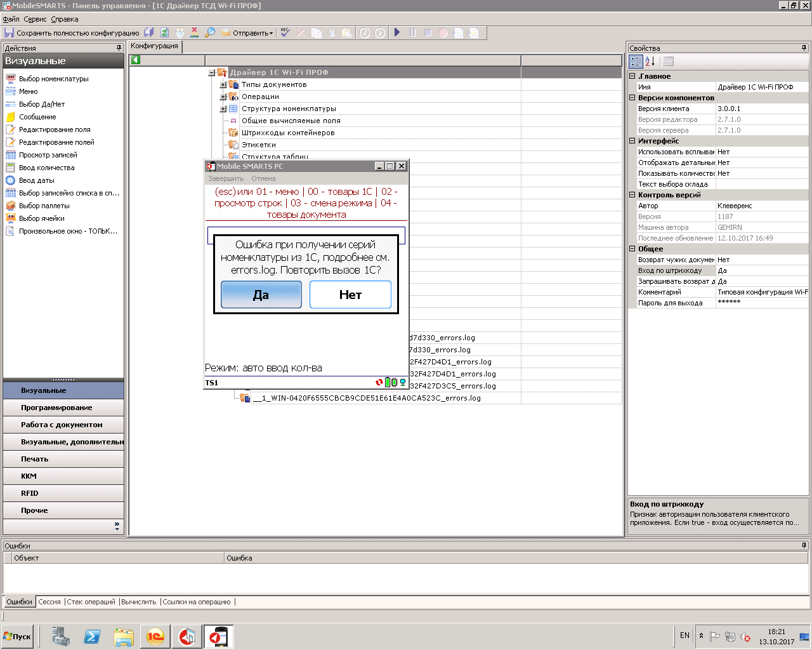The width and height of the screenshot is (812, 650).
Task: Click the Ввод даты clock icon
Action: click(11, 180)
